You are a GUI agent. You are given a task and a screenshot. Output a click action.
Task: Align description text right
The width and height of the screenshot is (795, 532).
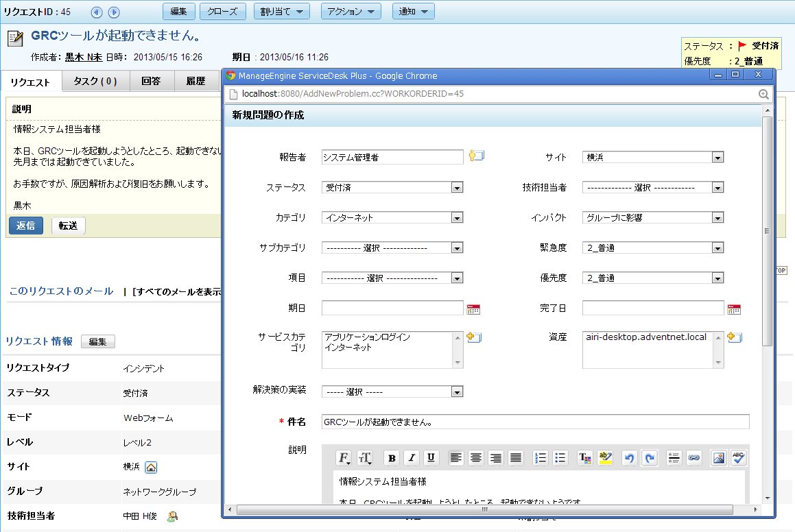(x=496, y=458)
